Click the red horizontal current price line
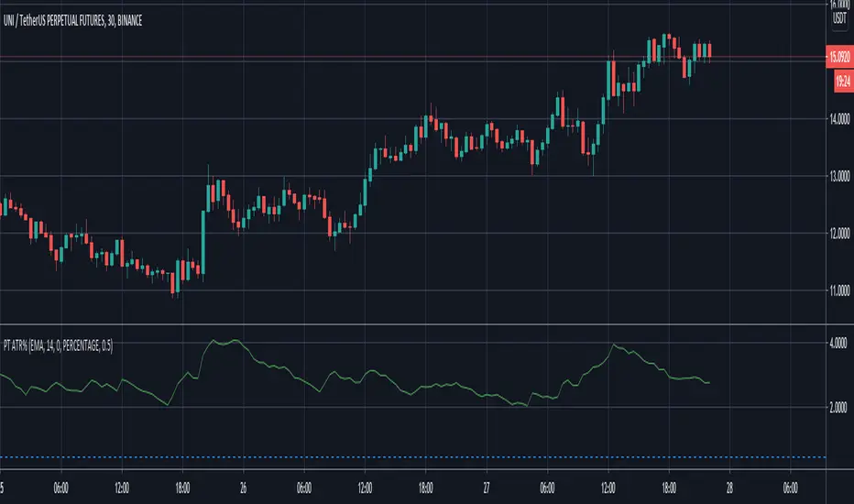 413,57
